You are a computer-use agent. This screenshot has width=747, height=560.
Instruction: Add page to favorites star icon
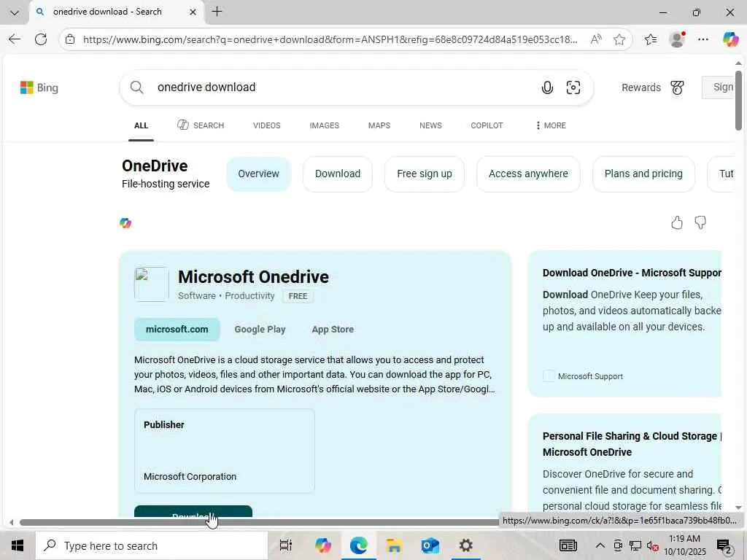point(619,39)
